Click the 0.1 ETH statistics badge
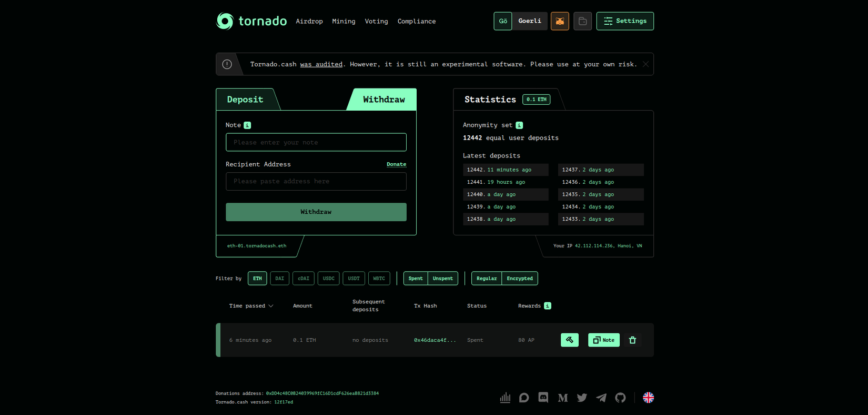 click(x=537, y=100)
